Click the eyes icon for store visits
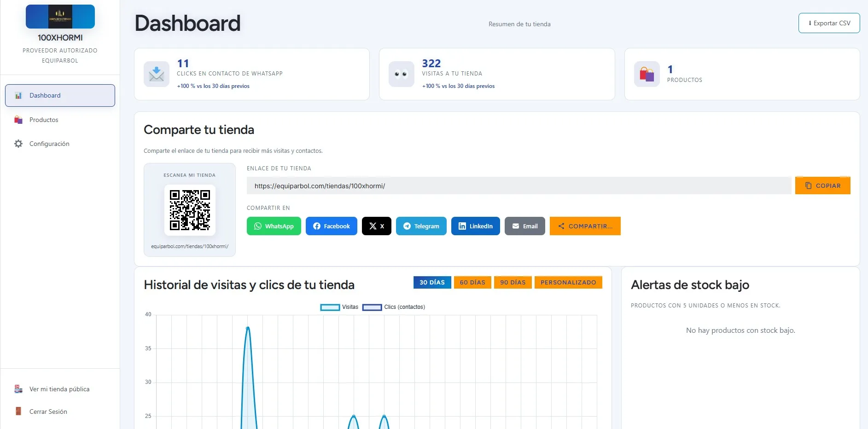 401,74
